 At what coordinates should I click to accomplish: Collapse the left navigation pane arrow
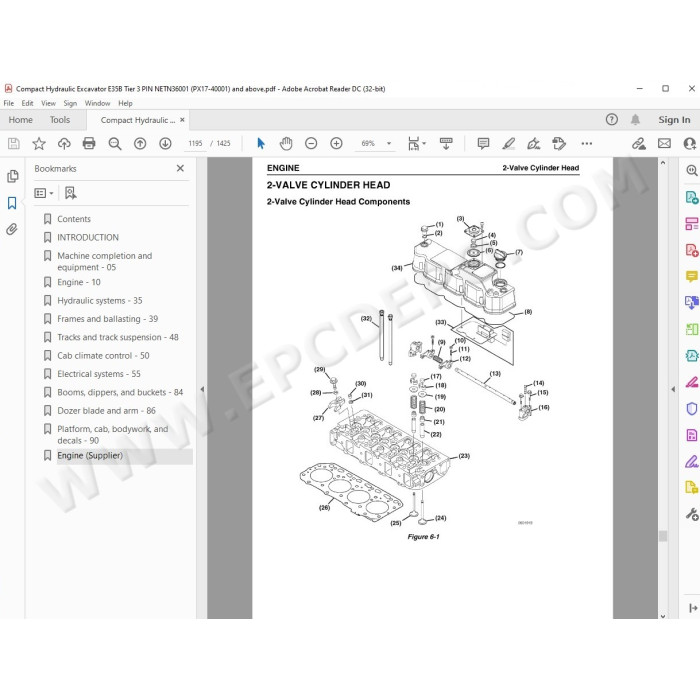202,389
